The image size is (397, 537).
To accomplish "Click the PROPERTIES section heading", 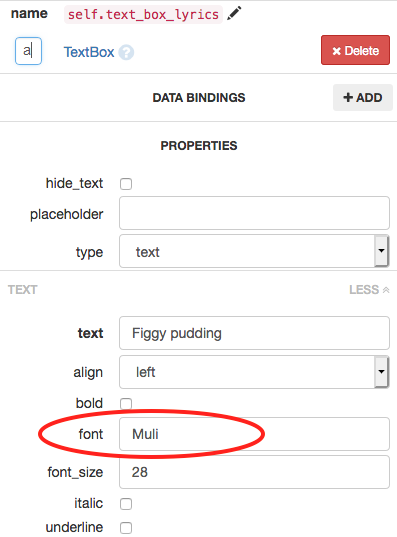I will pos(199,146).
